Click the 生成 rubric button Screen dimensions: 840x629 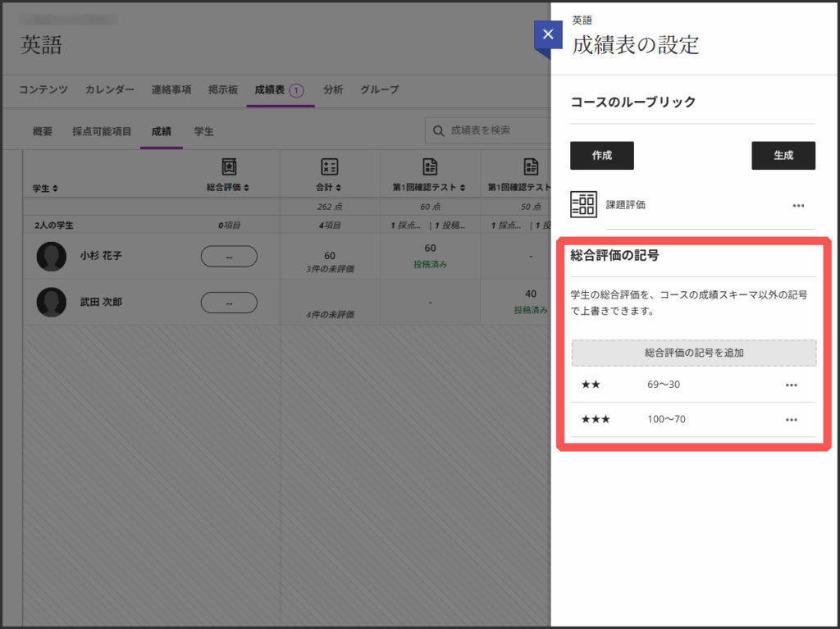point(783,155)
